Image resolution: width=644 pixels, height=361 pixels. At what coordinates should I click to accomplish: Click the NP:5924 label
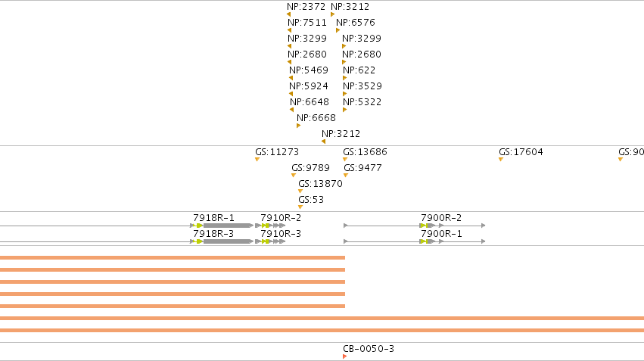309,86
